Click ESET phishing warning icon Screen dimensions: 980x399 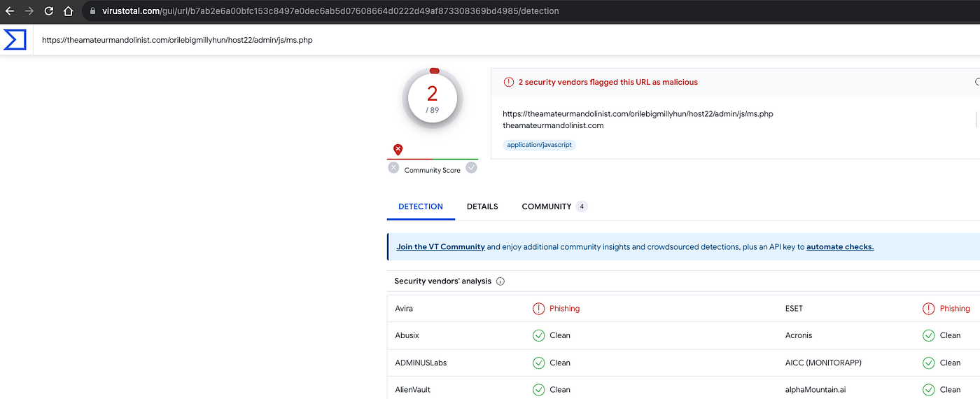point(928,309)
